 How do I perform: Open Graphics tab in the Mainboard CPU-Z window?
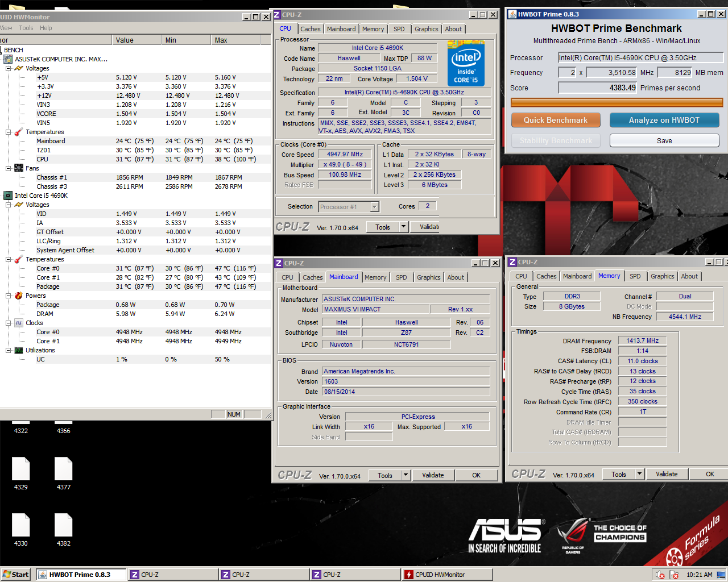(x=429, y=277)
